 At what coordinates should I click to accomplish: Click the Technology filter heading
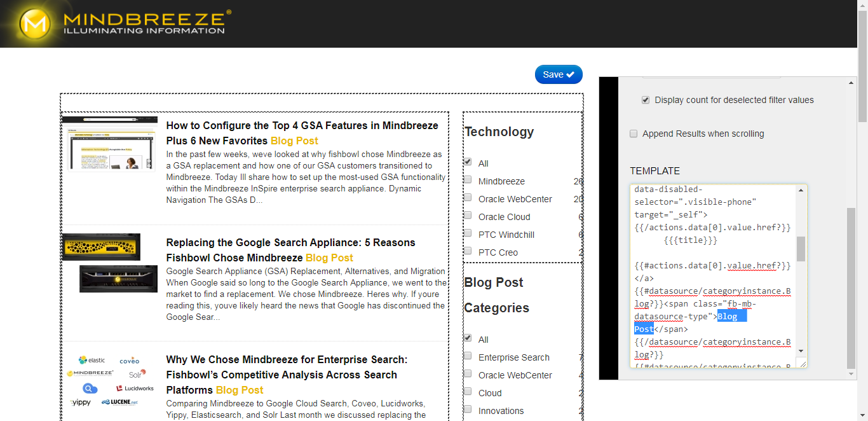coord(499,132)
